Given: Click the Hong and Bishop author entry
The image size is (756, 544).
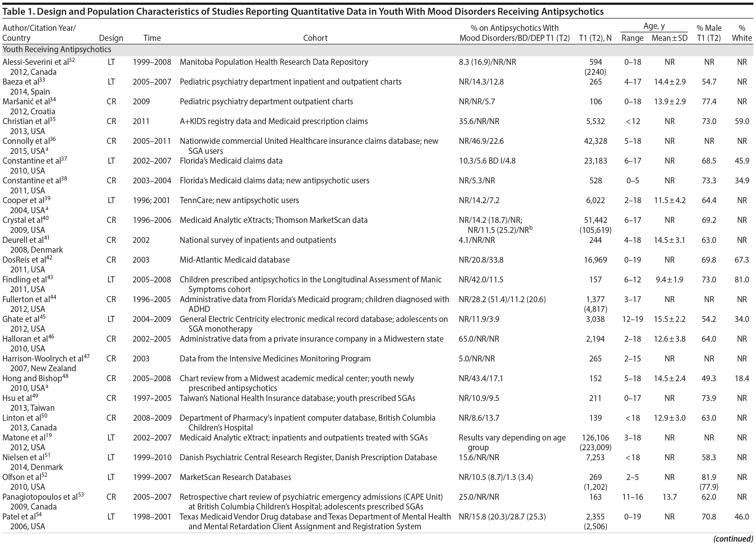Looking at the screenshot, I should tap(32, 379).
